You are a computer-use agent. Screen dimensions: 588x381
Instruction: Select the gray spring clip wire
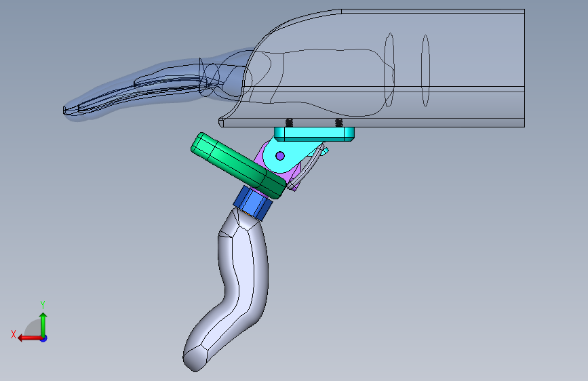click(x=306, y=168)
